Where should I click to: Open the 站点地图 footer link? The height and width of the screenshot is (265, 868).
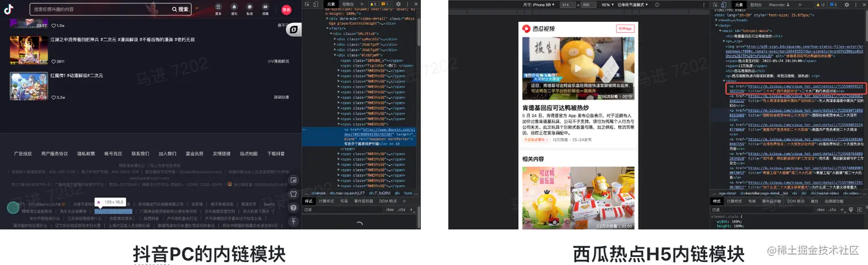pos(249,154)
